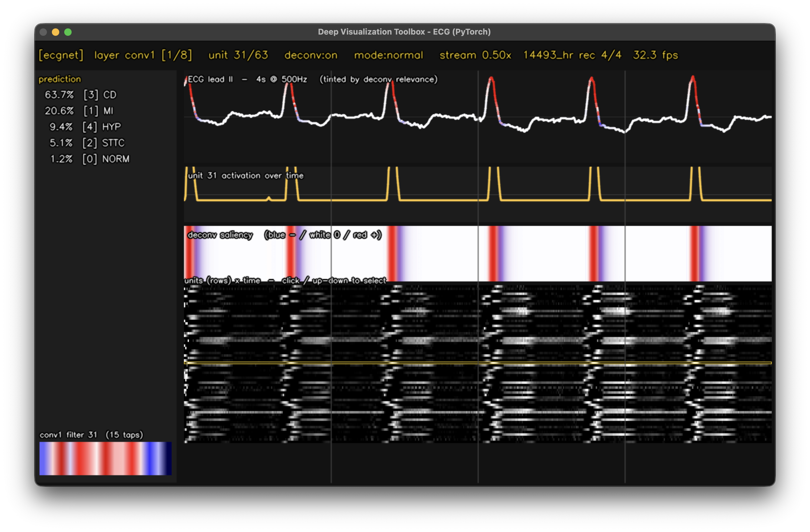810x532 pixels.
Task: Click the 'unit 31 activation over time' label
Action: pos(245,176)
